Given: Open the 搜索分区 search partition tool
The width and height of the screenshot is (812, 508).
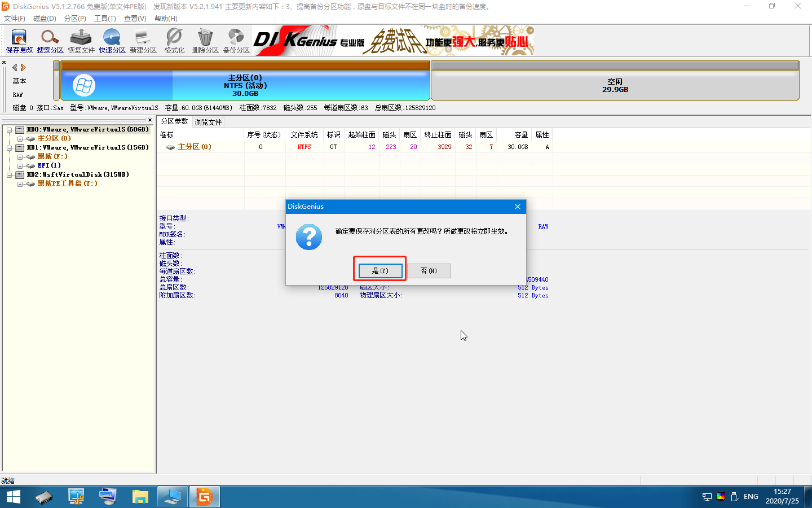Looking at the screenshot, I should pyautogui.click(x=50, y=41).
